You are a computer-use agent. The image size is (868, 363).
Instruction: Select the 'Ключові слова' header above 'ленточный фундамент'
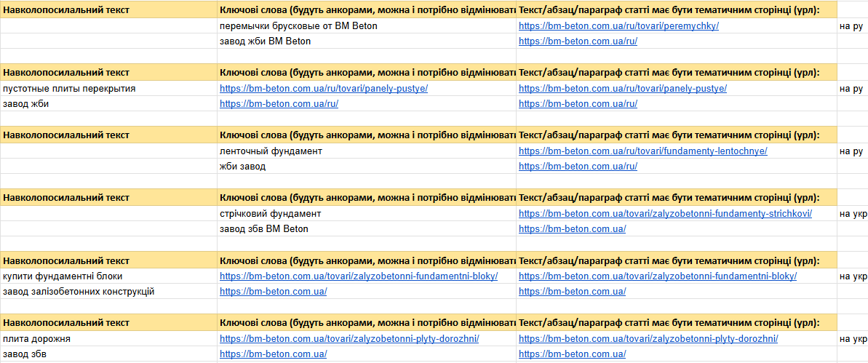point(367,135)
